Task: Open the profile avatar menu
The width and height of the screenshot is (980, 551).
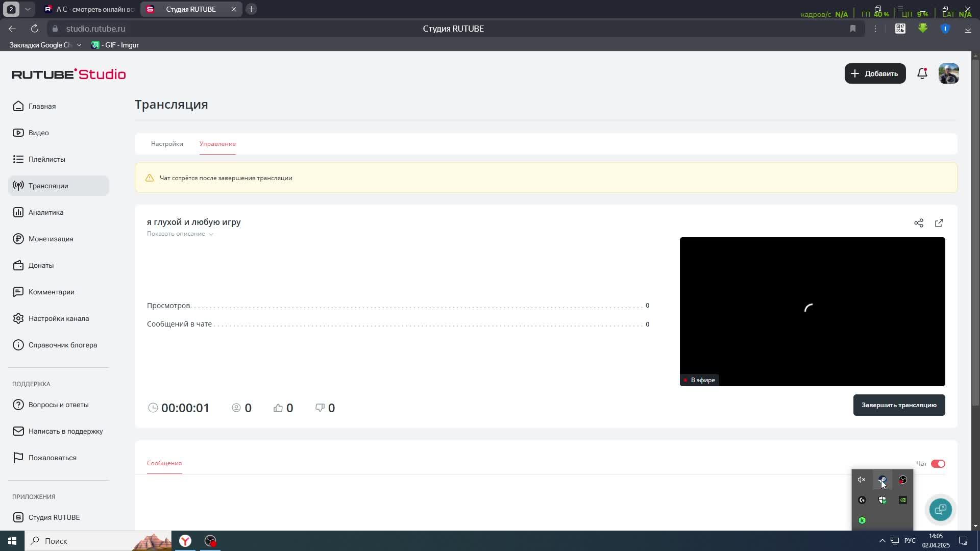Action: (949, 73)
